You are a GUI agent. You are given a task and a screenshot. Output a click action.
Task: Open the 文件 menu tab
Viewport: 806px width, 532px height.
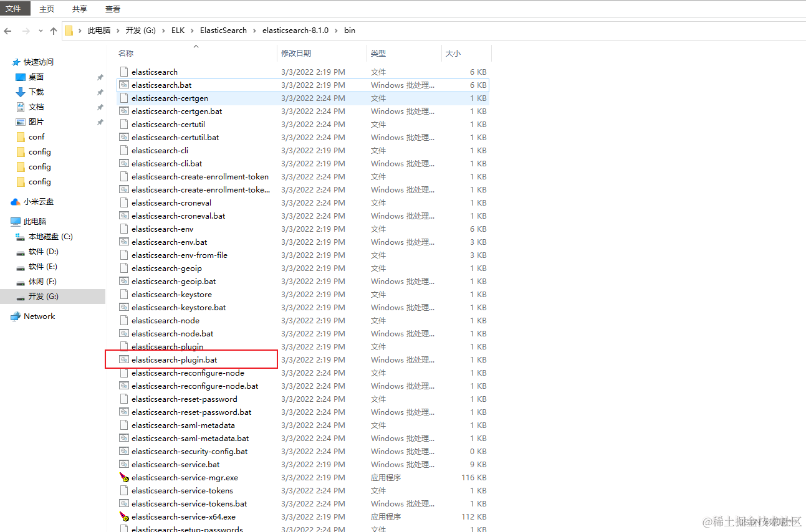pyautogui.click(x=14, y=9)
